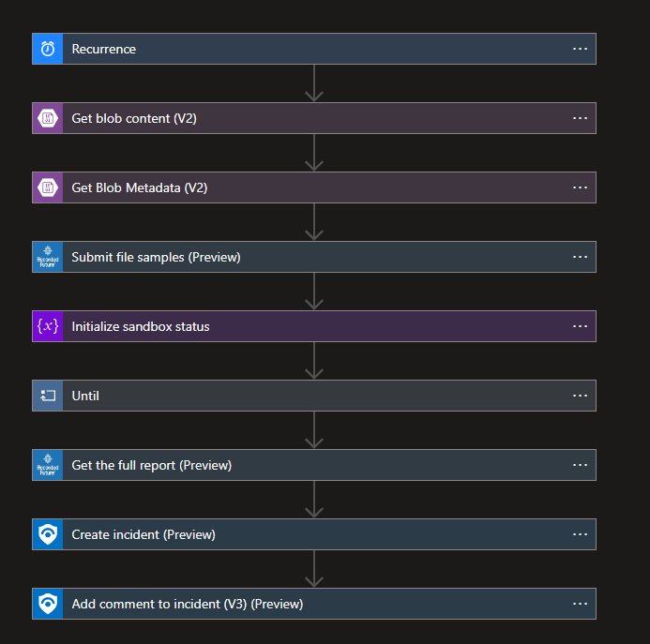Open the ellipsis menu for Recurrence
This screenshot has height=644, width=650.
(580, 49)
